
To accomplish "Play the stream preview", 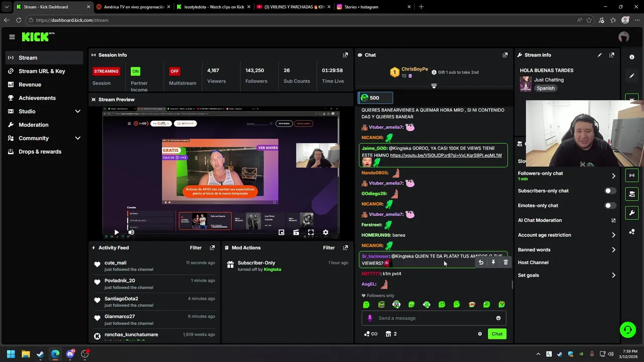I will point(116,232).
